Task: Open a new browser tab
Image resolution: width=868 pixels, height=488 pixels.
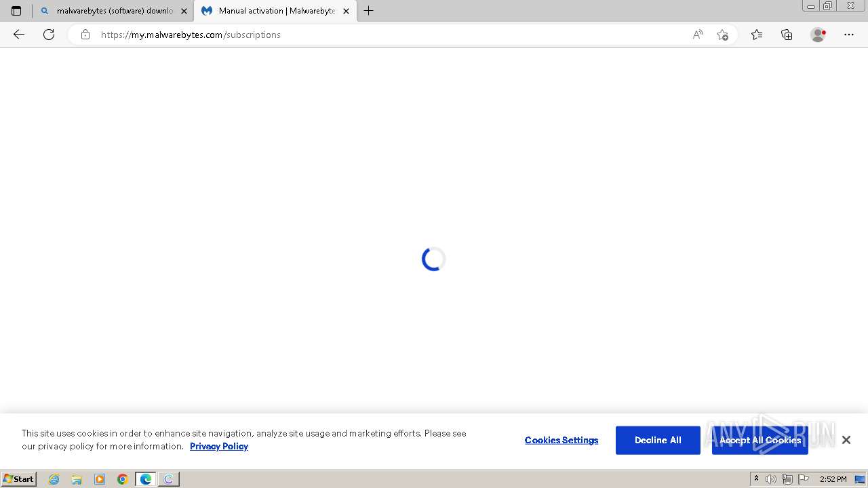Action: (x=369, y=11)
